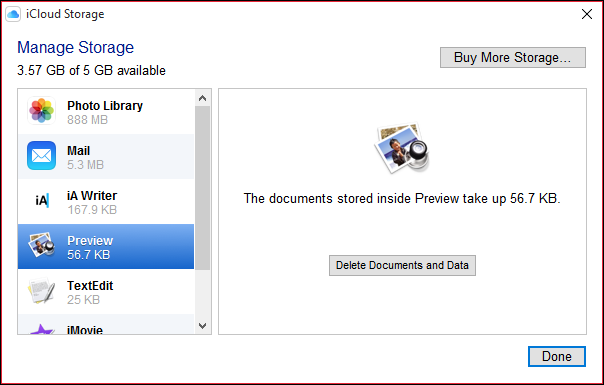Click the blue Mail envelope icon
Screen dimensions: 604x385
(x=41, y=156)
